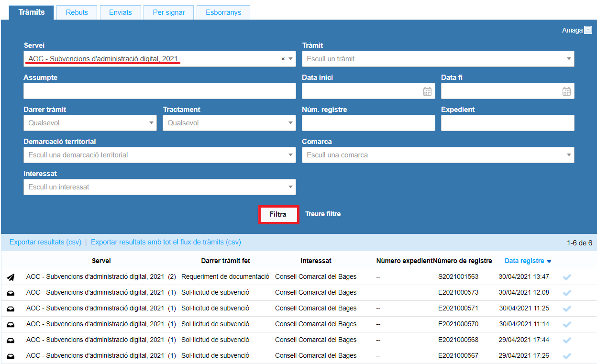Click the checkmark icon for row E2021000567

[x=567, y=356]
